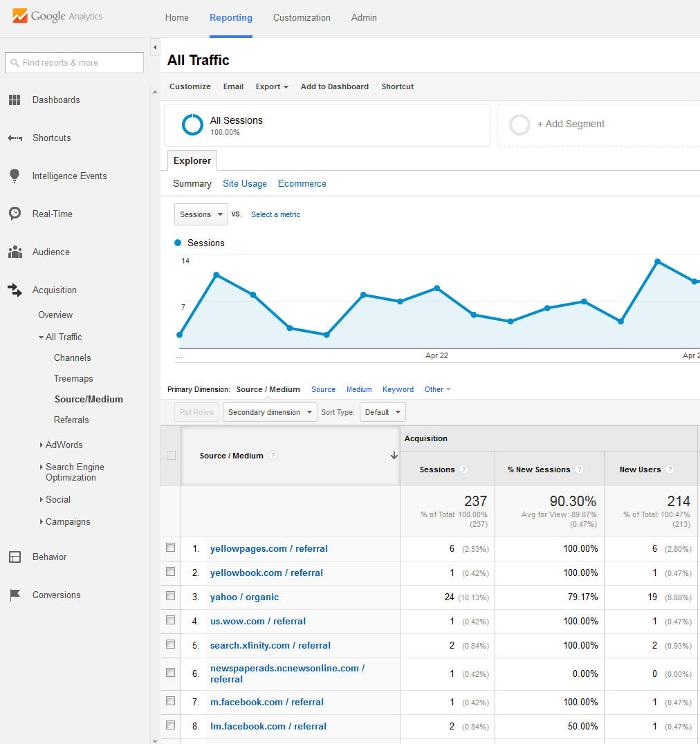Click the Intelligence Events lightbulb icon
This screenshot has height=744, width=700.
point(15,176)
